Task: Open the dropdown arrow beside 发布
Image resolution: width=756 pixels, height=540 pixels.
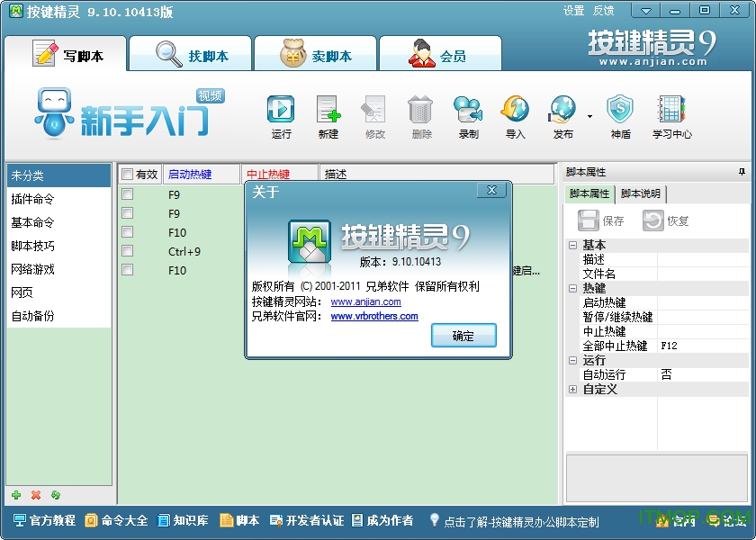Action: tap(589, 116)
